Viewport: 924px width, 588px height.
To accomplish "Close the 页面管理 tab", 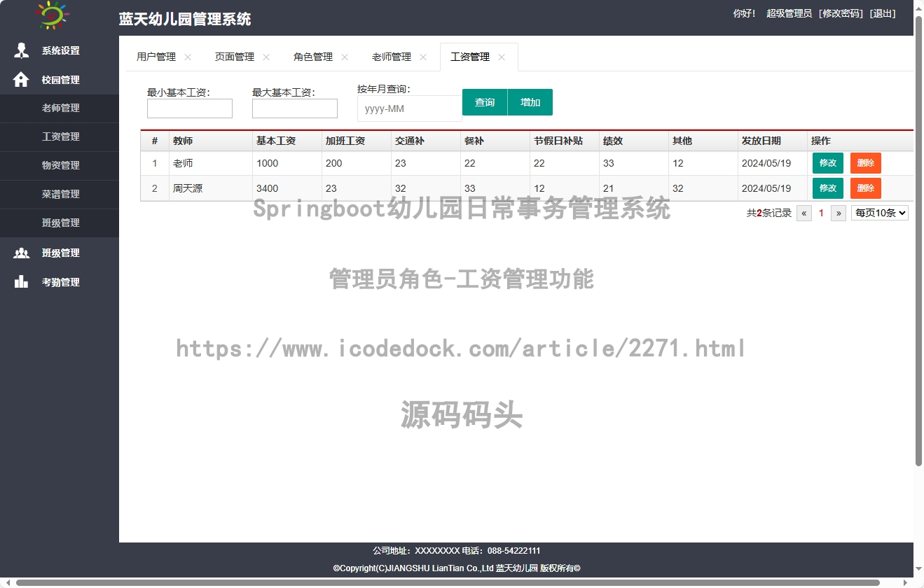I will [x=266, y=57].
